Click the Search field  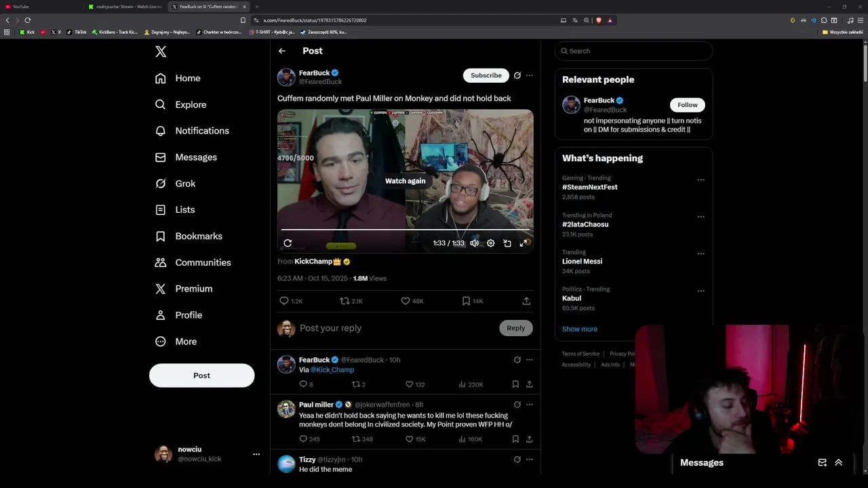[x=633, y=51]
